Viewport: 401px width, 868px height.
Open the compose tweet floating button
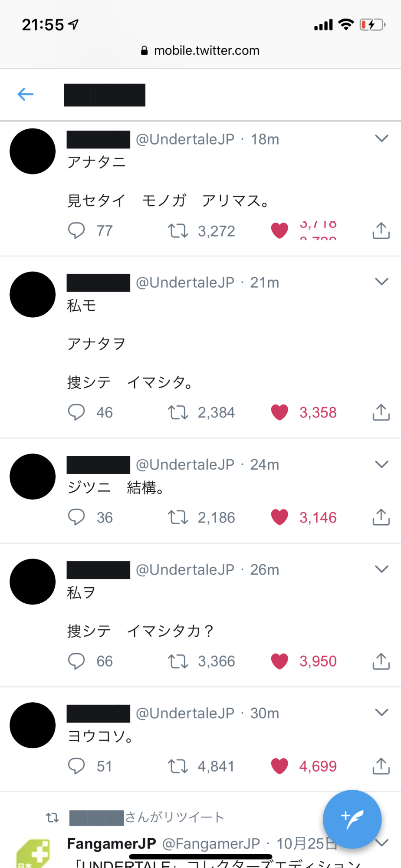tap(352, 819)
